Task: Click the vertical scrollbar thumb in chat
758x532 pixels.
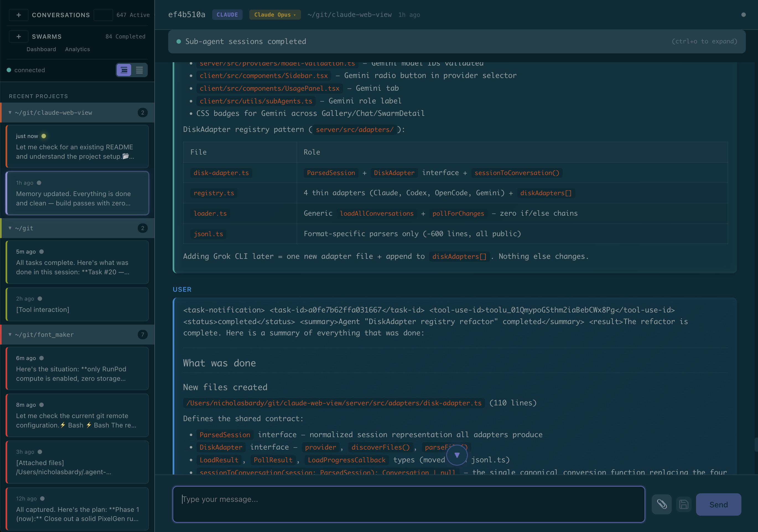Action: point(756,444)
